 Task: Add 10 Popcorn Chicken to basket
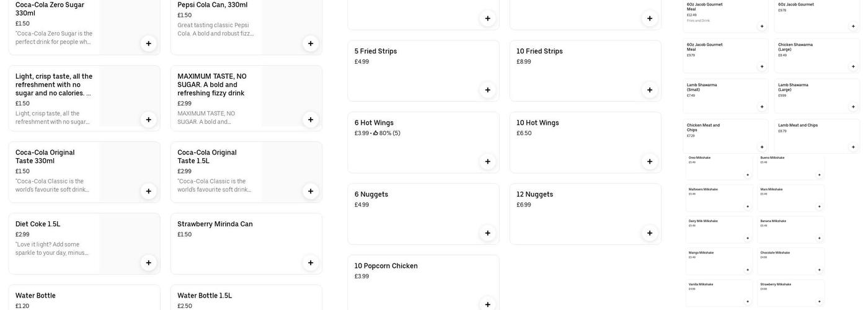[487, 304]
